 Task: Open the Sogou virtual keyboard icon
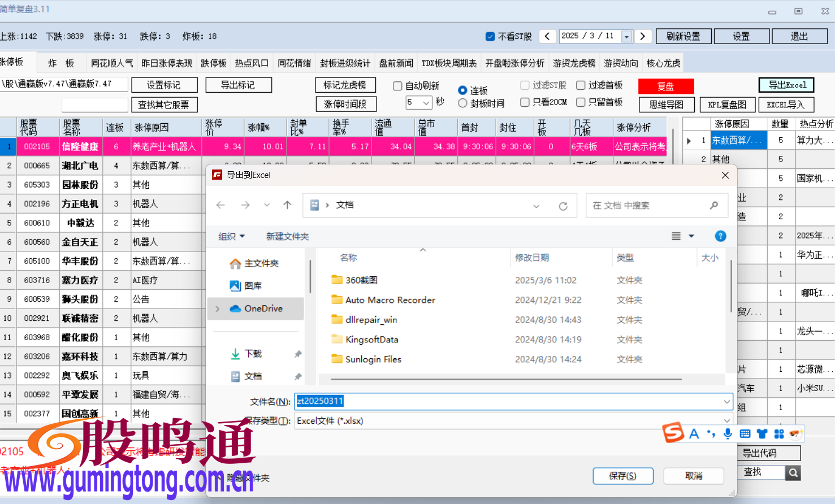745,433
